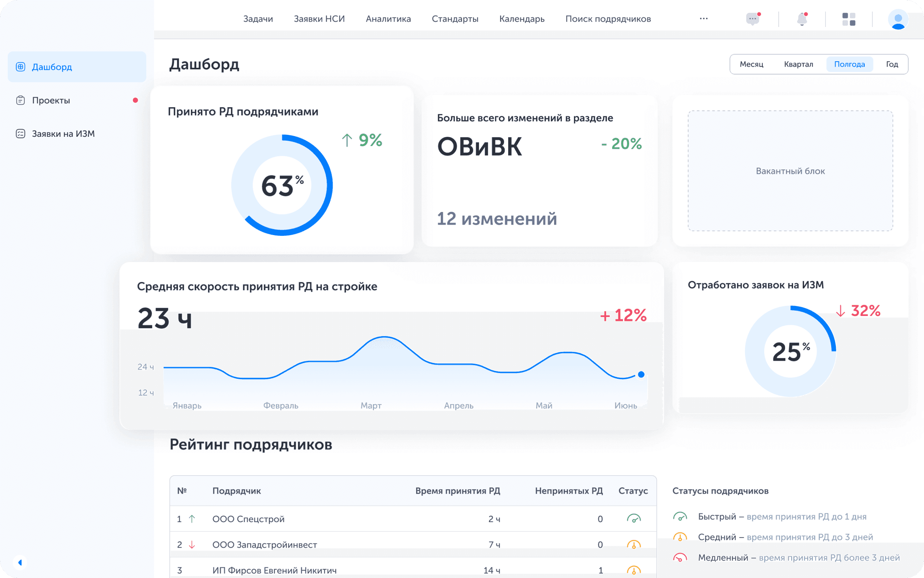The height and width of the screenshot is (578, 924).
Task: Click red down arrow in ООО Западстройинвест row
Action: click(x=192, y=544)
